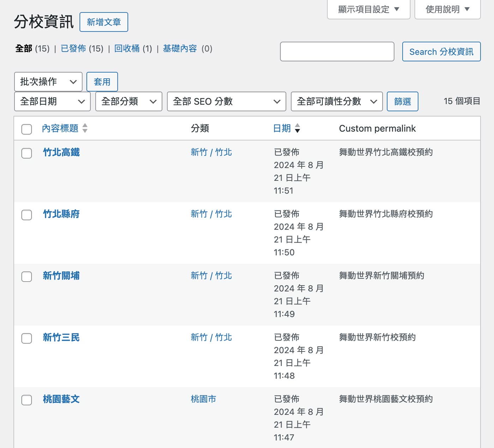Click the 新增文章 button
Viewport: 494px width, 448px height.
pyautogui.click(x=104, y=22)
